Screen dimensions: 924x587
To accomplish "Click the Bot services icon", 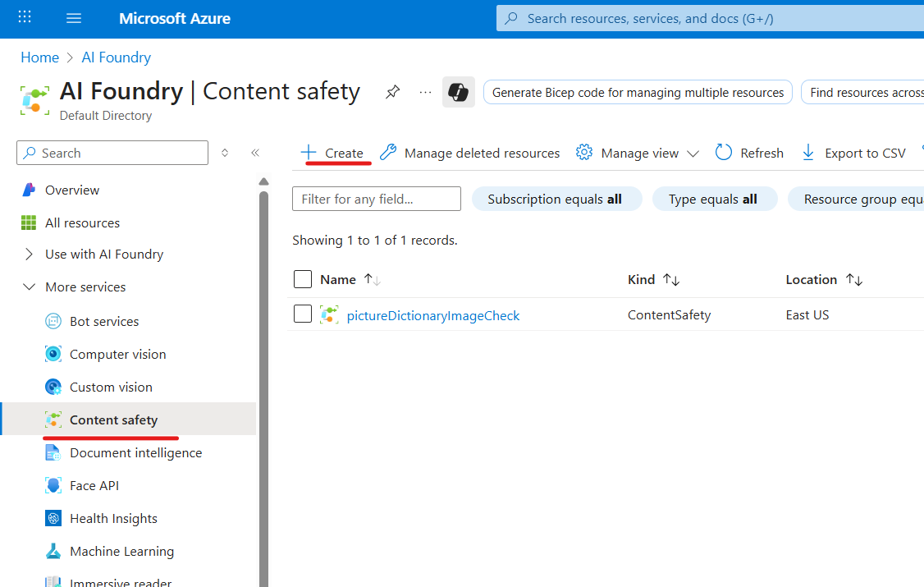I will coord(53,321).
